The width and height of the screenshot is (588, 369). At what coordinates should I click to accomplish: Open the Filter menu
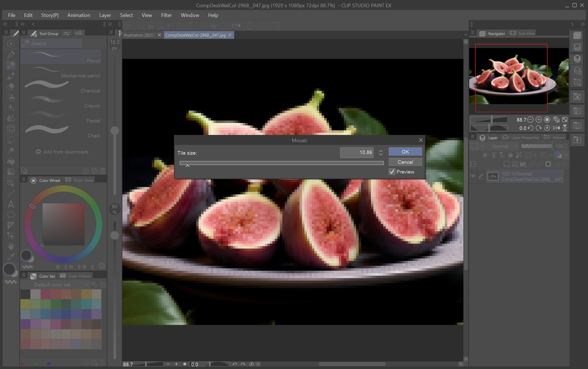click(x=166, y=15)
